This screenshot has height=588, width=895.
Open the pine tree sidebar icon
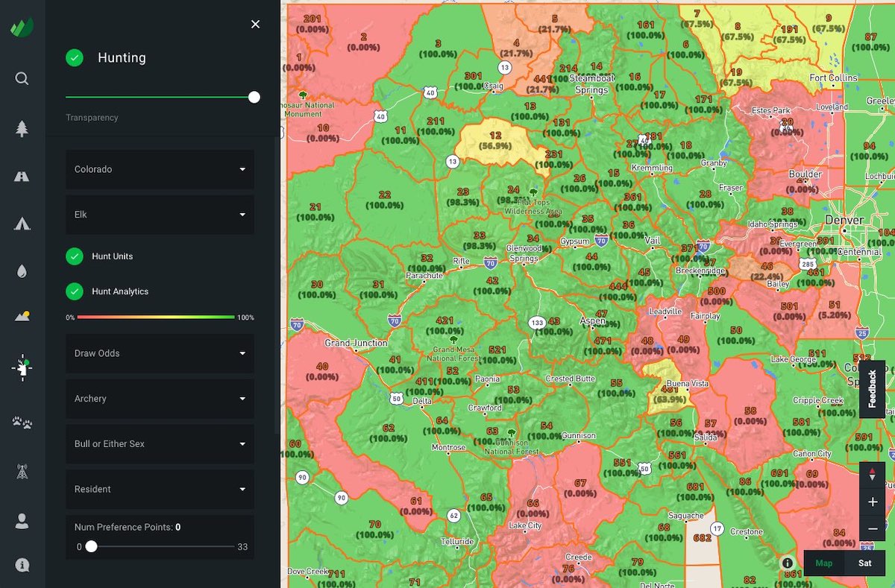22,128
